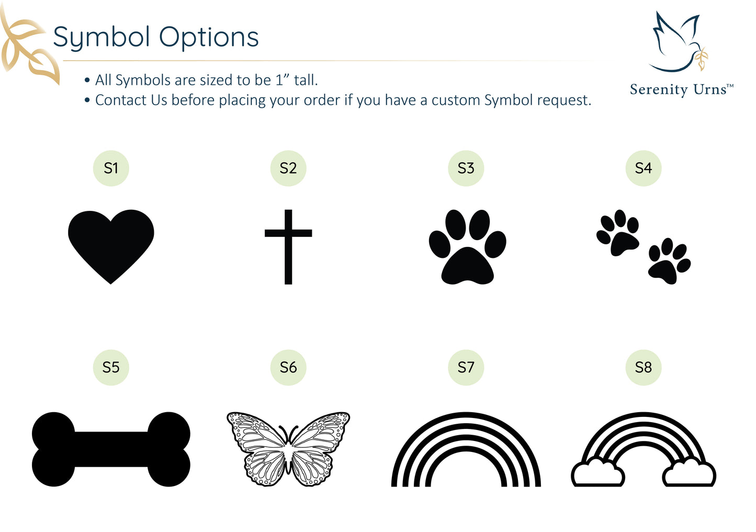Click the Symbol Options heading

(156, 38)
